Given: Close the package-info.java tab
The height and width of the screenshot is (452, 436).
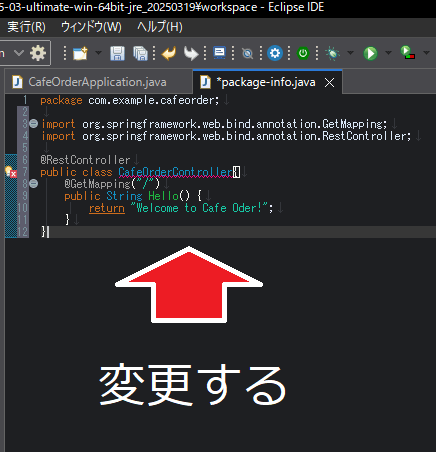Looking at the screenshot, I should tap(329, 83).
